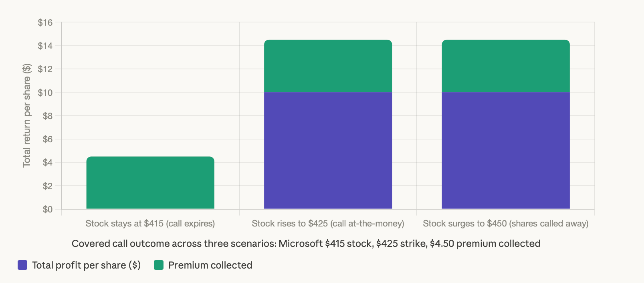Click the $4 y-axis tick label

[48, 162]
